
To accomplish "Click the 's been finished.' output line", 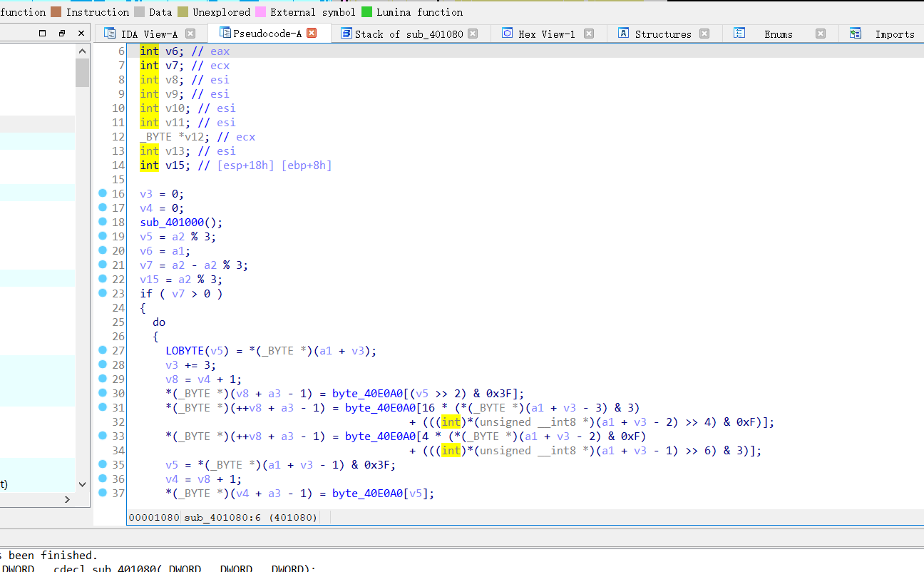I will pyautogui.click(x=48, y=555).
